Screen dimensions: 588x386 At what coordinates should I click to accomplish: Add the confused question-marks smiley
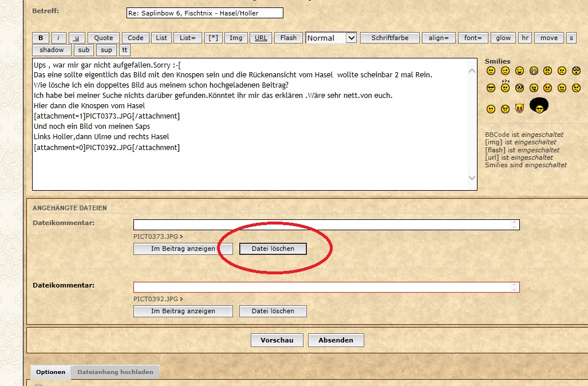pos(505,86)
